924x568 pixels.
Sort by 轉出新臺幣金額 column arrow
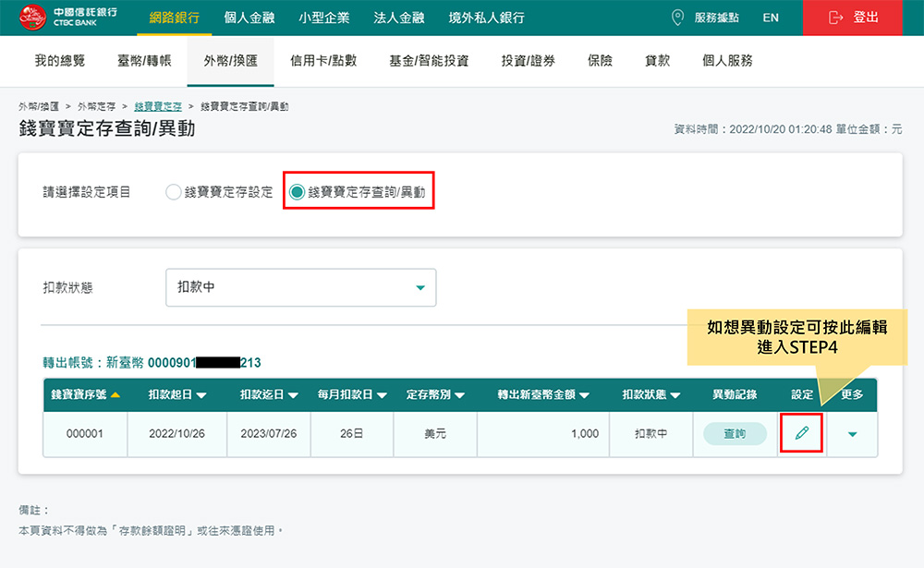(x=584, y=395)
